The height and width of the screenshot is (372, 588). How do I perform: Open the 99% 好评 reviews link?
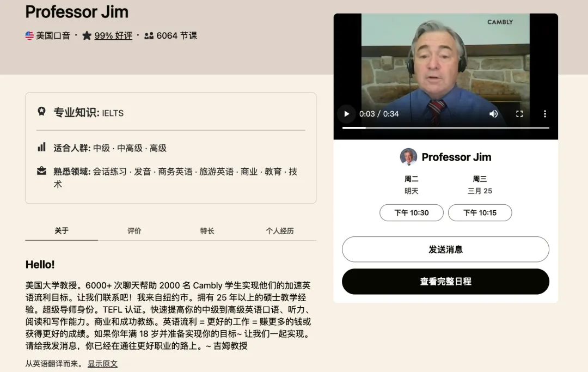click(x=113, y=35)
